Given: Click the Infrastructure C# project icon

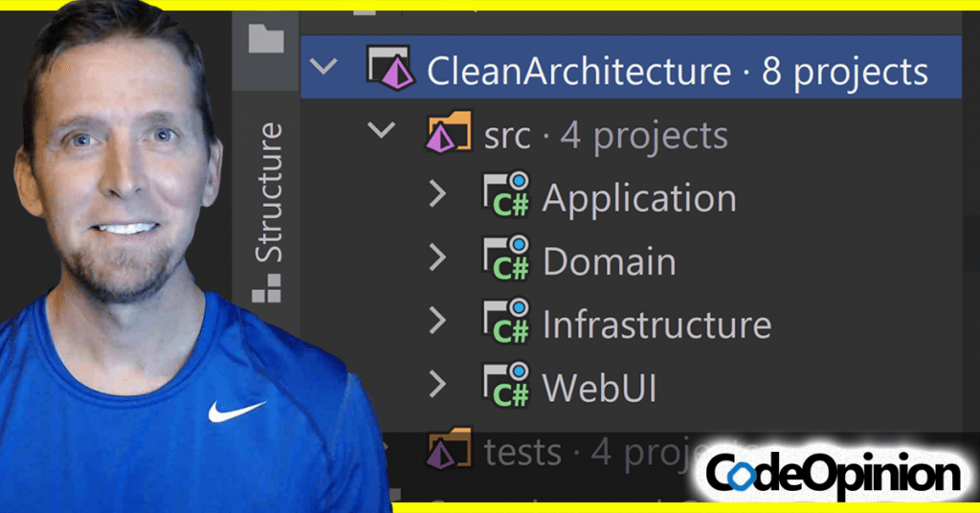Looking at the screenshot, I should click(x=505, y=323).
